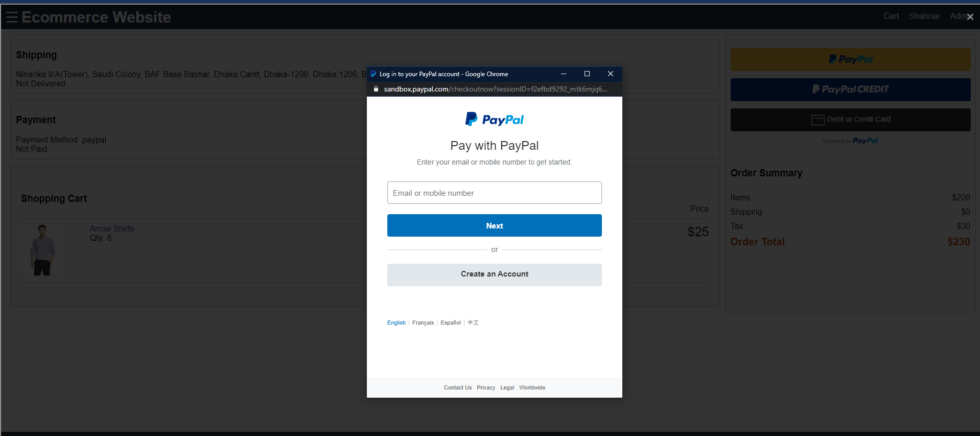Open Cart in the top navigation
The height and width of the screenshot is (436, 980).
coord(891,16)
